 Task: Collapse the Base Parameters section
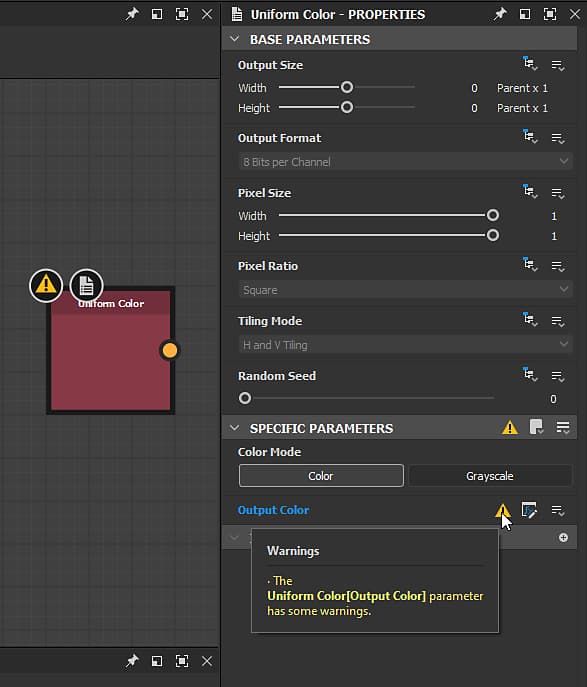point(234,39)
